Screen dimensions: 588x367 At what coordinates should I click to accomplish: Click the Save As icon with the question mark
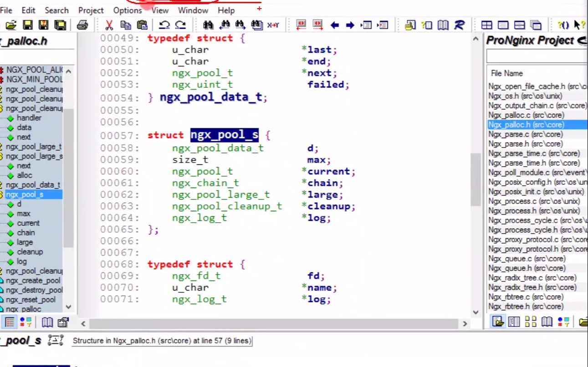click(x=44, y=25)
